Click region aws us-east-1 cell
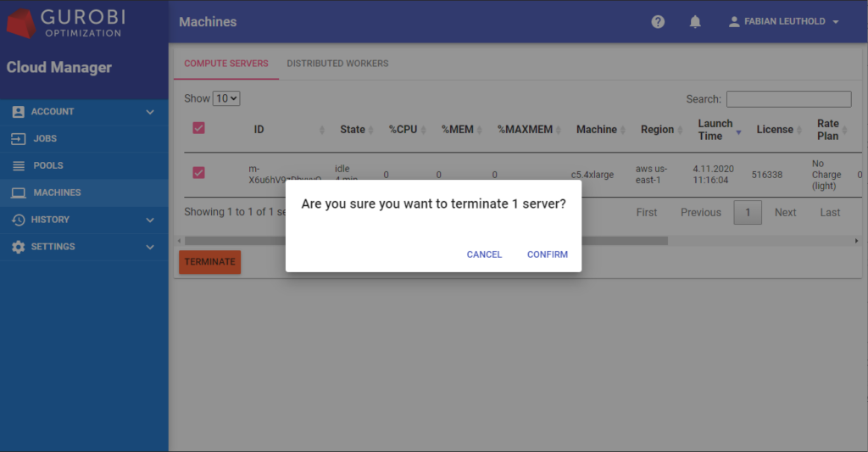Image resolution: width=868 pixels, height=452 pixels. tap(652, 175)
